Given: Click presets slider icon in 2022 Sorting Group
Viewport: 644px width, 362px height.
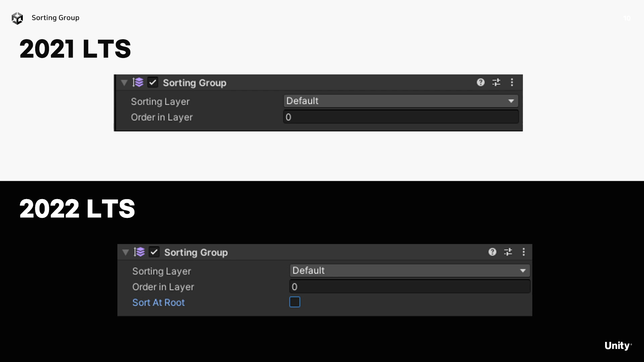Looking at the screenshot, I should [x=508, y=252].
